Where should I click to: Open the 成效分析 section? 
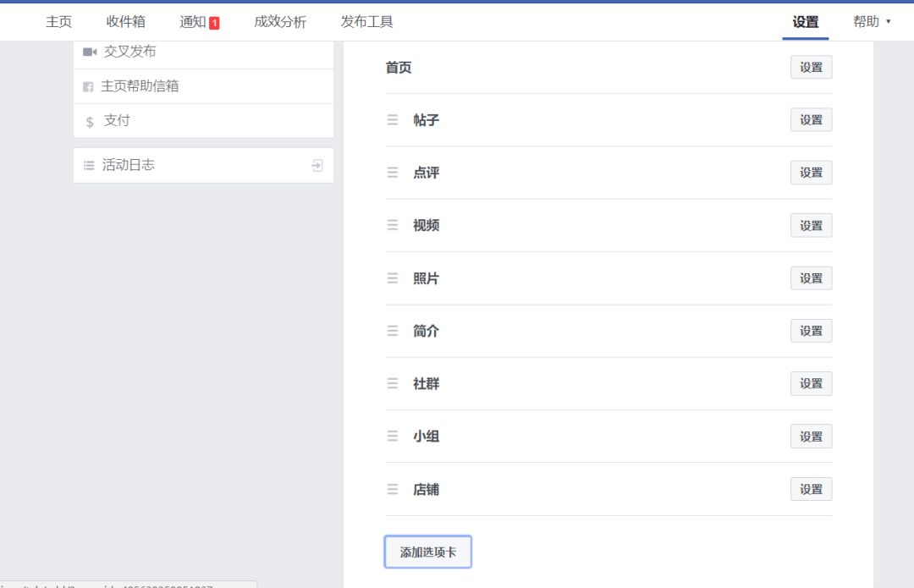pos(279,22)
